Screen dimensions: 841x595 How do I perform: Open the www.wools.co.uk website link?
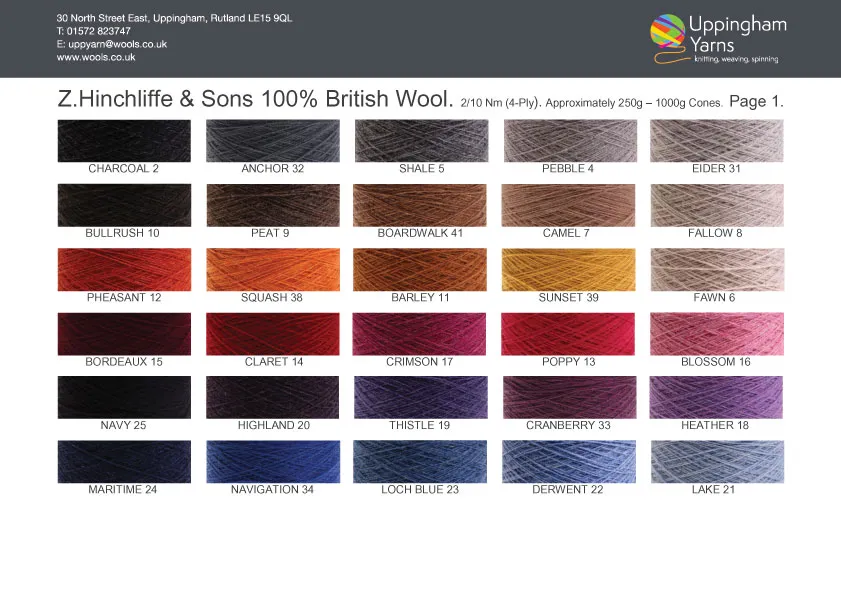(x=96, y=58)
